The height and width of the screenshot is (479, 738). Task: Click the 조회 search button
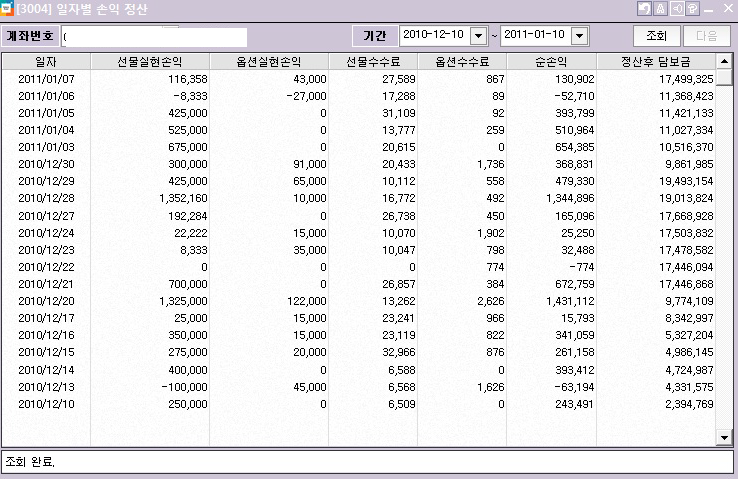click(657, 36)
